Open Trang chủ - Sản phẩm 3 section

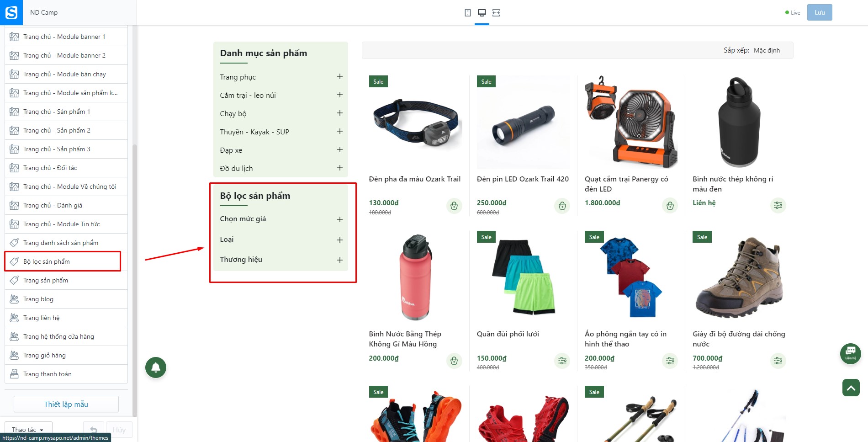(x=66, y=149)
